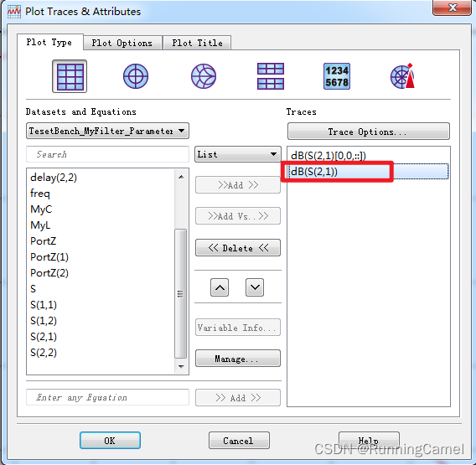The width and height of the screenshot is (476, 465).
Task: Select the Stacked rectangular plot icon
Action: [x=271, y=76]
